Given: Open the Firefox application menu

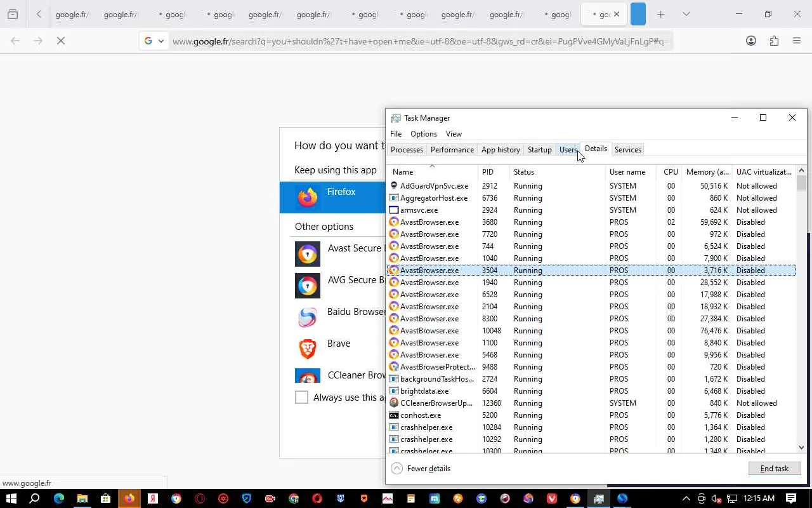Looking at the screenshot, I should pos(797,41).
